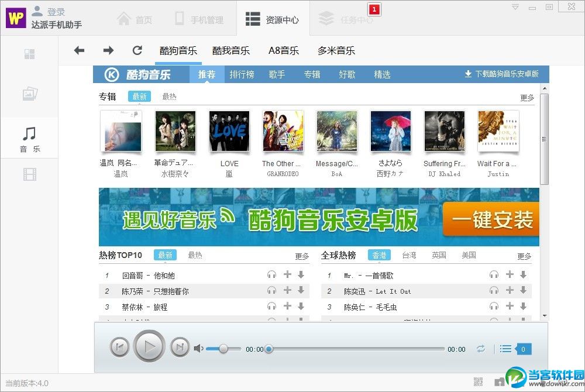
Task: Adjust the volume slider handle
Action: pyautogui.click(x=223, y=349)
